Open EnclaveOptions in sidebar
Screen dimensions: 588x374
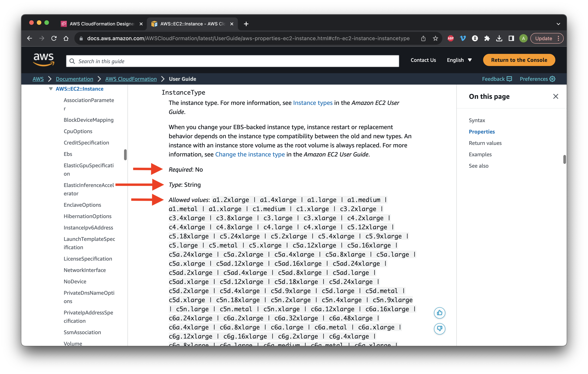(82, 205)
